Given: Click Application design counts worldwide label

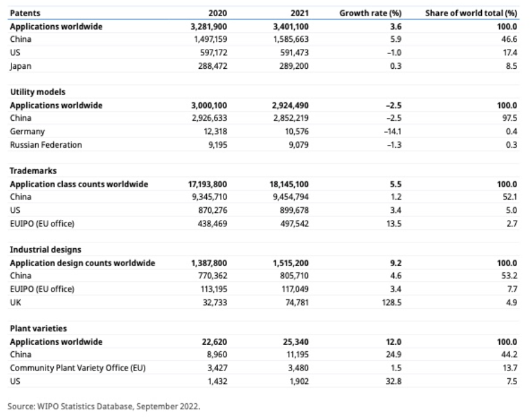Looking at the screenshot, I should tap(82, 263).
